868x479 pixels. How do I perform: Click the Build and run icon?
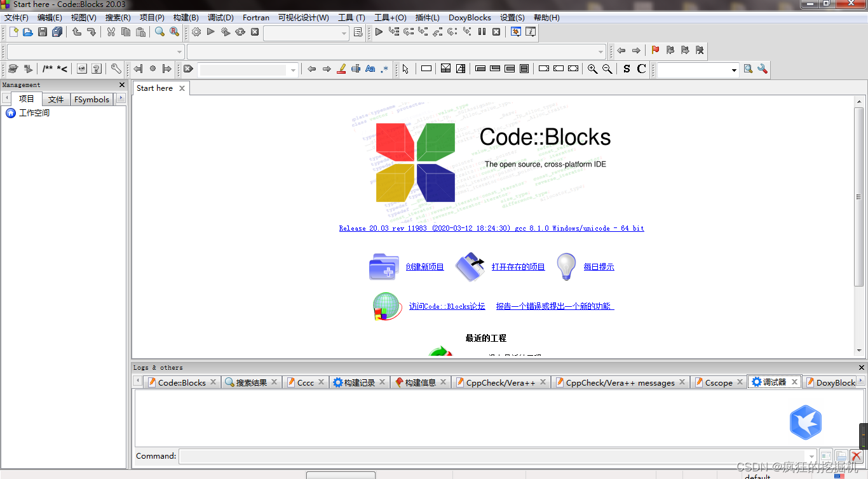[x=226, y=32]
